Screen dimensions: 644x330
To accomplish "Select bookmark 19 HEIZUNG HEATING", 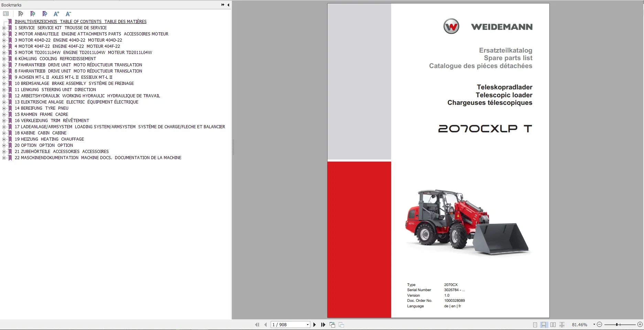I will click(50, 139).
